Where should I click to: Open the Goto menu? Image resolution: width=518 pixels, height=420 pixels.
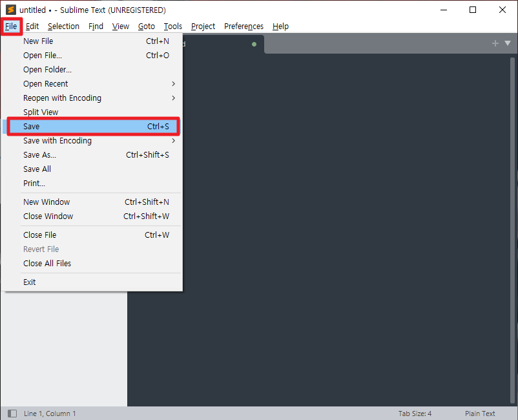(x=147, y=26)
